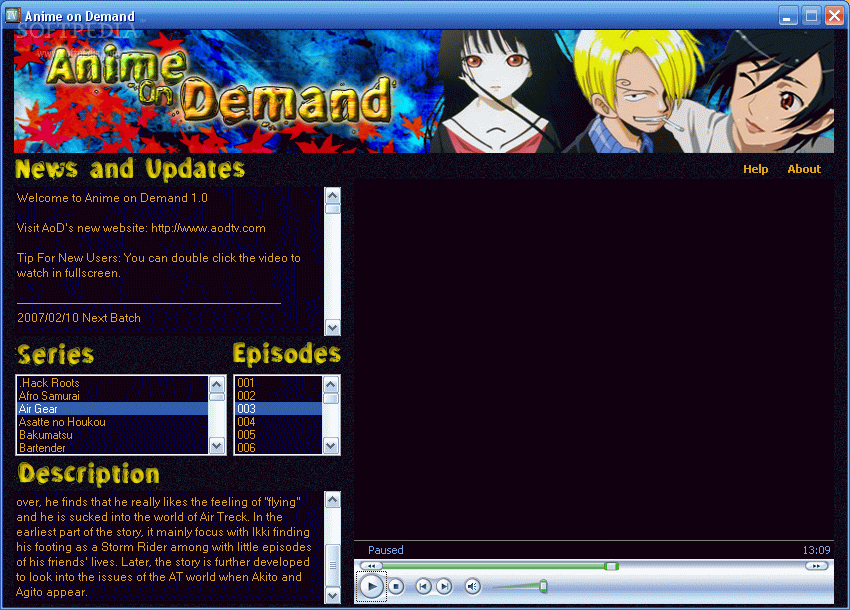Start playback with the Play button

tap(371, 586)
